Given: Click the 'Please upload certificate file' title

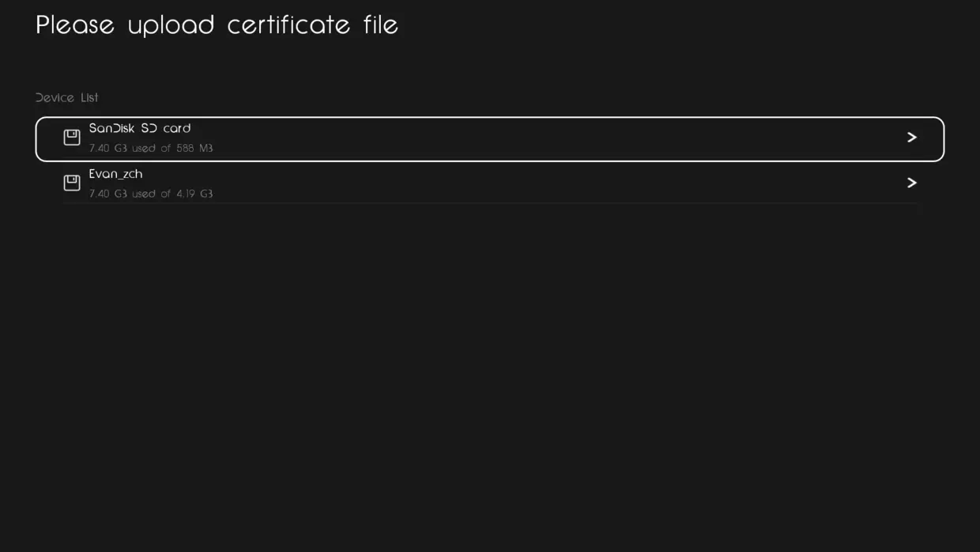Looking at the screenshot, I should tap(217, 25).
